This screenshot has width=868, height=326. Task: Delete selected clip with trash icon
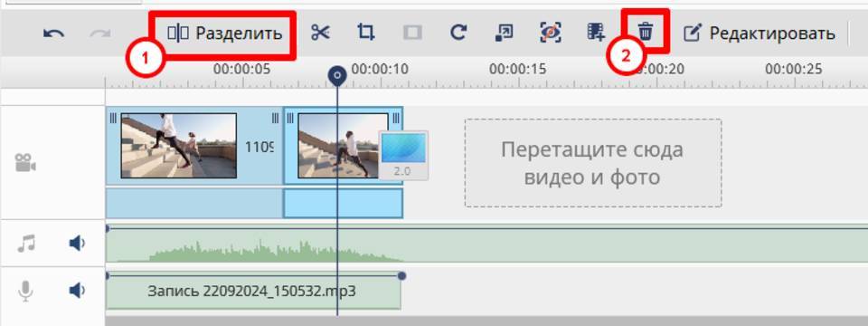(645, 32)
